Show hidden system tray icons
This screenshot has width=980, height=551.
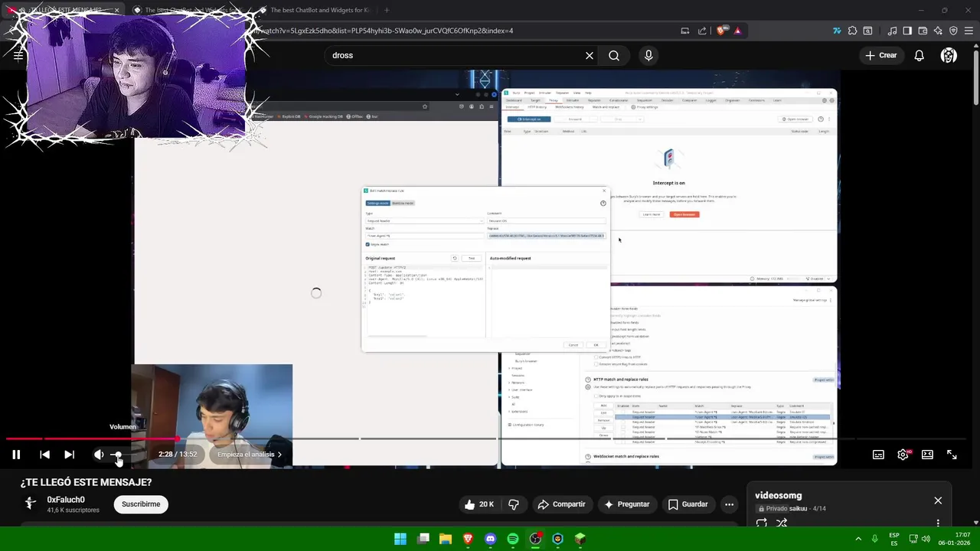tap(858, 539)
